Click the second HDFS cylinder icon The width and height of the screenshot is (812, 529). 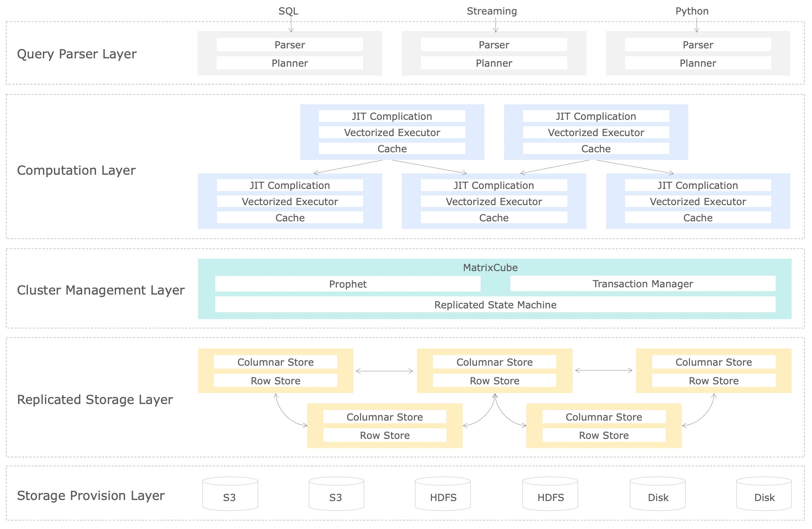click(550, 496)
